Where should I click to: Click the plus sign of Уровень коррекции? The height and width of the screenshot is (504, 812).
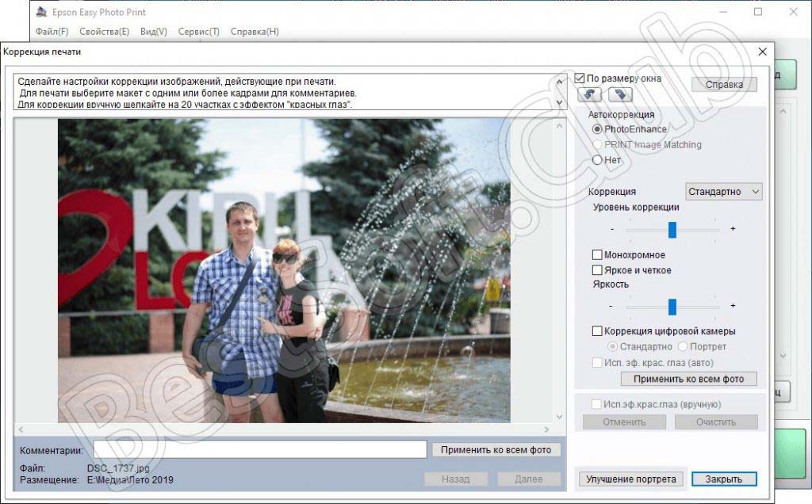733,229
